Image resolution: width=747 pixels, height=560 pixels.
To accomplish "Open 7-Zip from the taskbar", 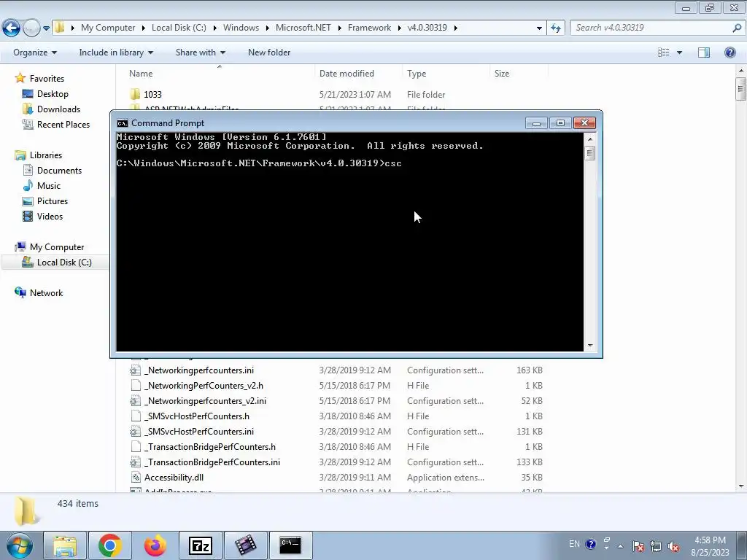I will (200, 545).
